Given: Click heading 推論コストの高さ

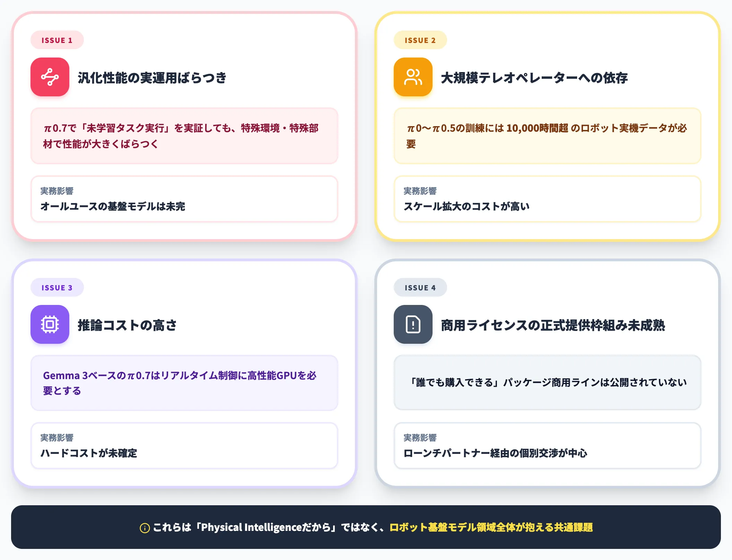Looking at the screenshot, I should [x=127, y=325].
